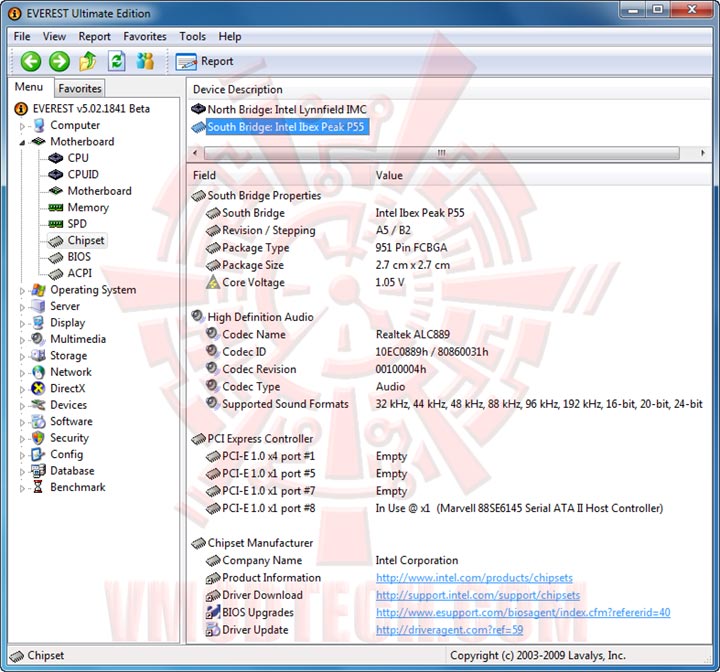Expand the Network branch arrow
This screenshot has height=672, width=720.
coord(22,373)
